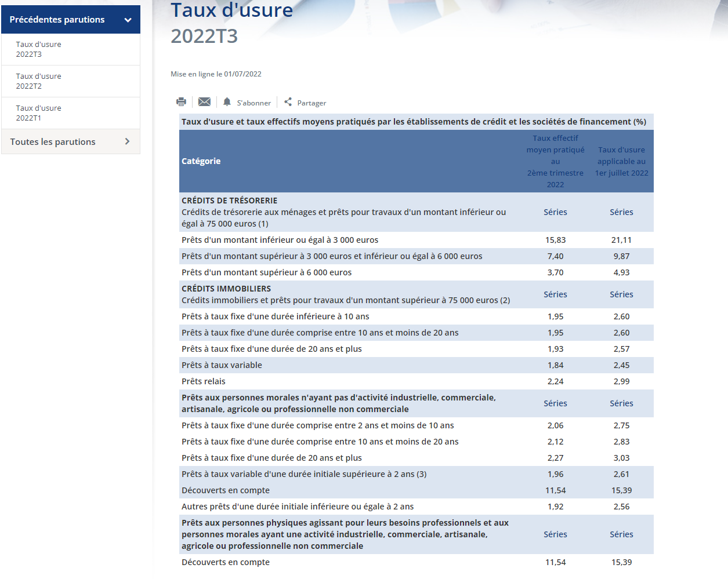Open Taux d'usure 2022T2 sidebar item

click(71, 81)
